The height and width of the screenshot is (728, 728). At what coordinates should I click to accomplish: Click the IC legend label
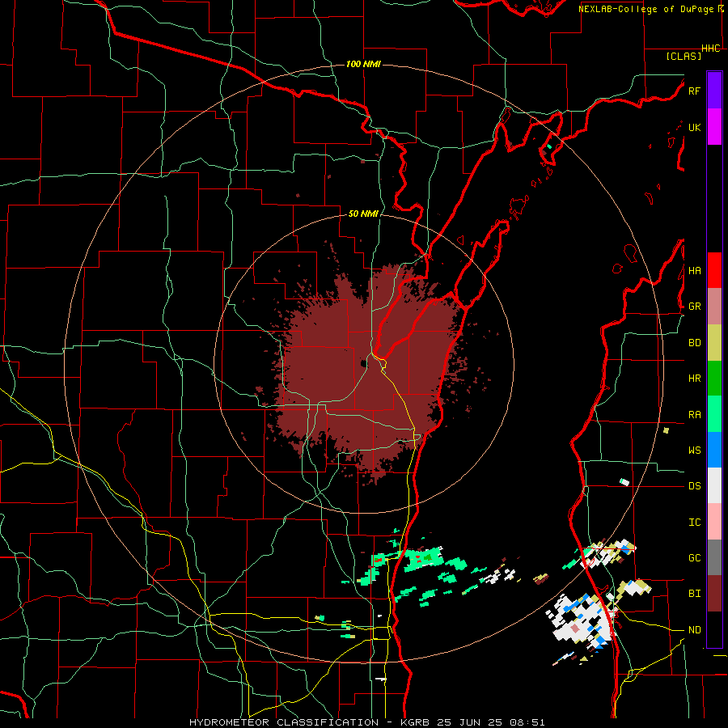click(x=694, y=523)
